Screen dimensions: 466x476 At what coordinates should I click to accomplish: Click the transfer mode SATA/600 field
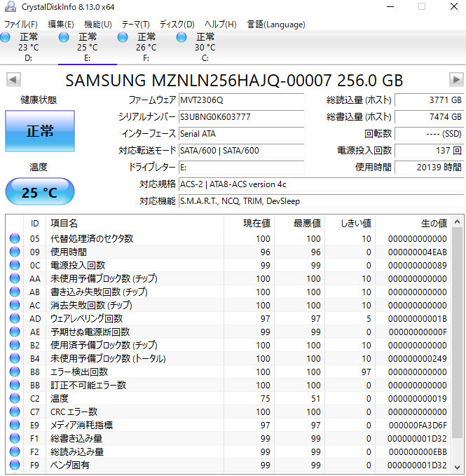(x=241, y=151)
